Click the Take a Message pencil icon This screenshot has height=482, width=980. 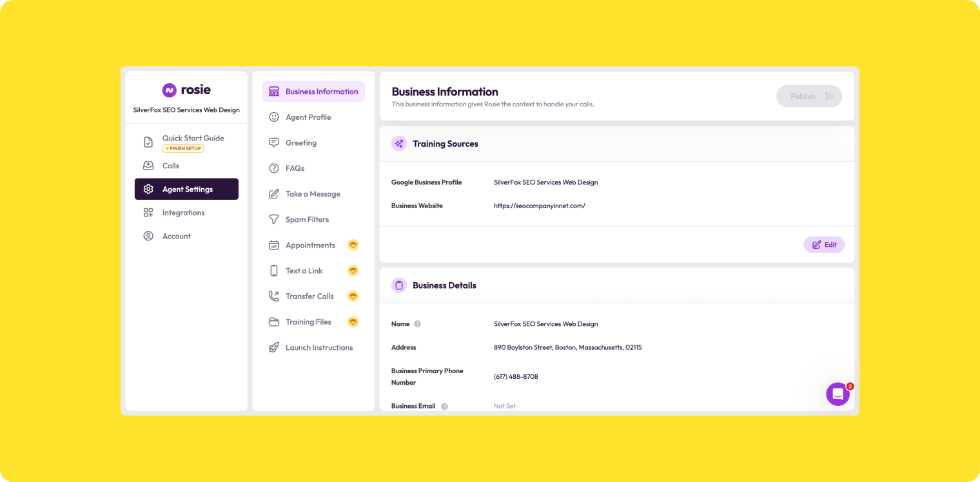(274, 194)
